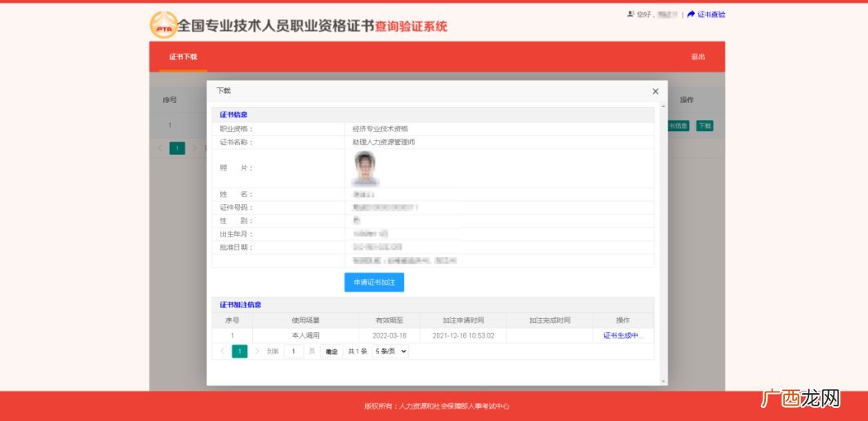This screenshot has height=421, width=868.
Task: Click the background table's previous page arrow
Action: (x=160, y=148)
